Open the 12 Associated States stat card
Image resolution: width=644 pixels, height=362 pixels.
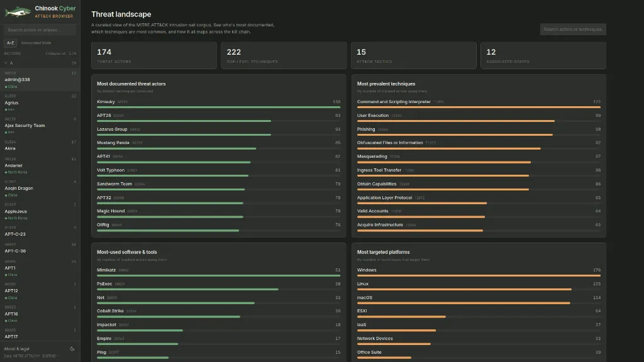click(543, 55)
